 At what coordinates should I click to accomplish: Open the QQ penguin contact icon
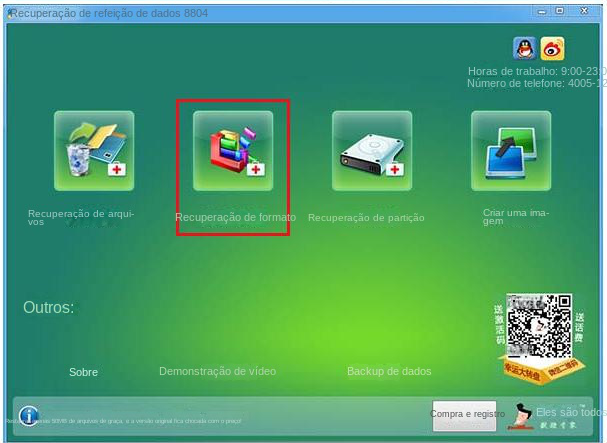pos(525,48)
